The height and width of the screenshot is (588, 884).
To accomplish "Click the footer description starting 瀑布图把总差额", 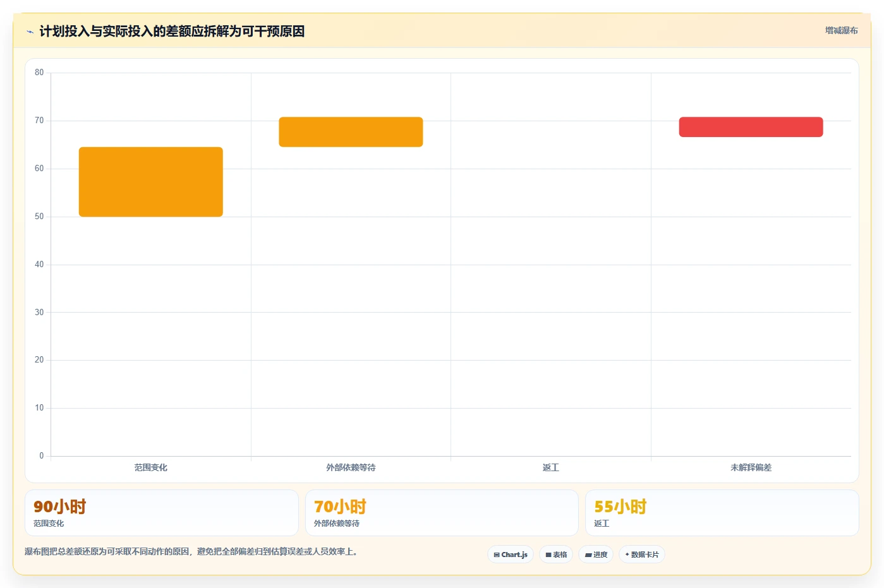I will [x=193, y=551].
